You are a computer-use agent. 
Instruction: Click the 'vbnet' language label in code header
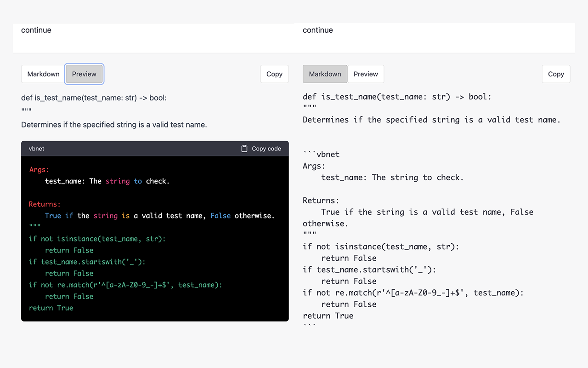tap(37, 149)
